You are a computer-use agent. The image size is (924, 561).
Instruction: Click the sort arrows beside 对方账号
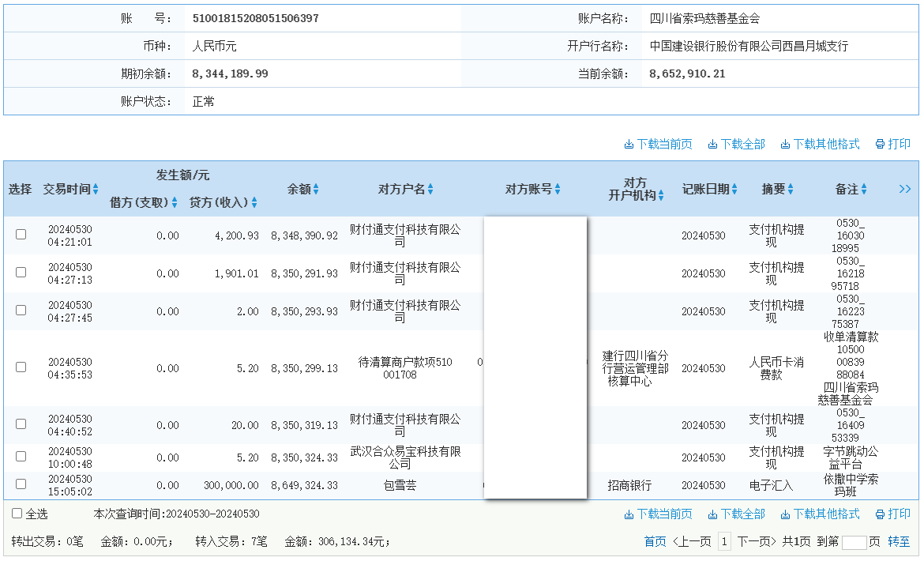[x=558, y=189]
